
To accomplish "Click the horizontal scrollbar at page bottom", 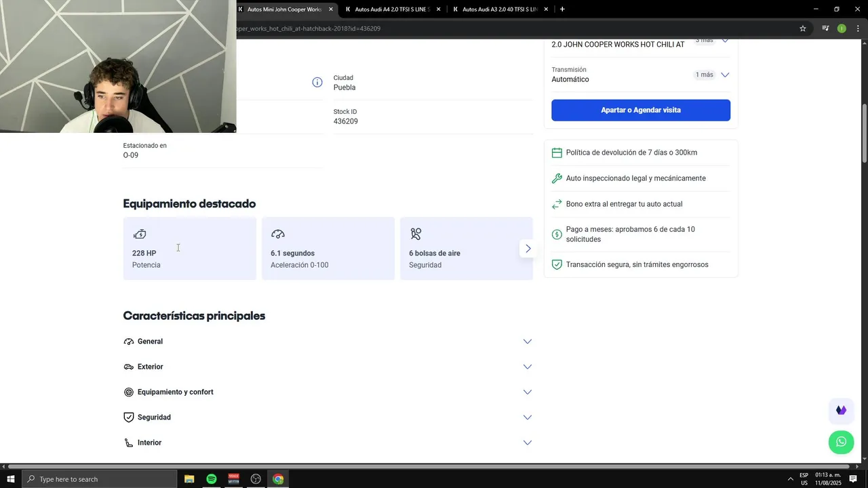I will click(427, 466).
